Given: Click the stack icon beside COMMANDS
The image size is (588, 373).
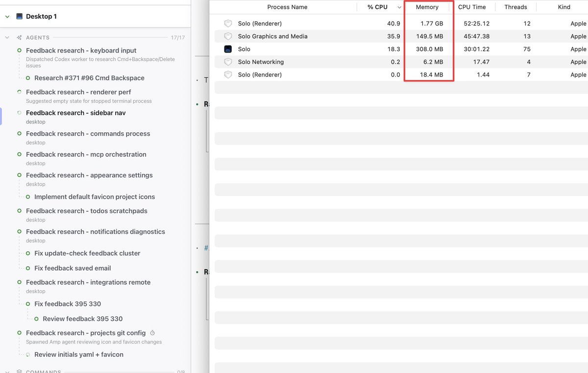Looking at the screenshot, I should tap(19, 372).
